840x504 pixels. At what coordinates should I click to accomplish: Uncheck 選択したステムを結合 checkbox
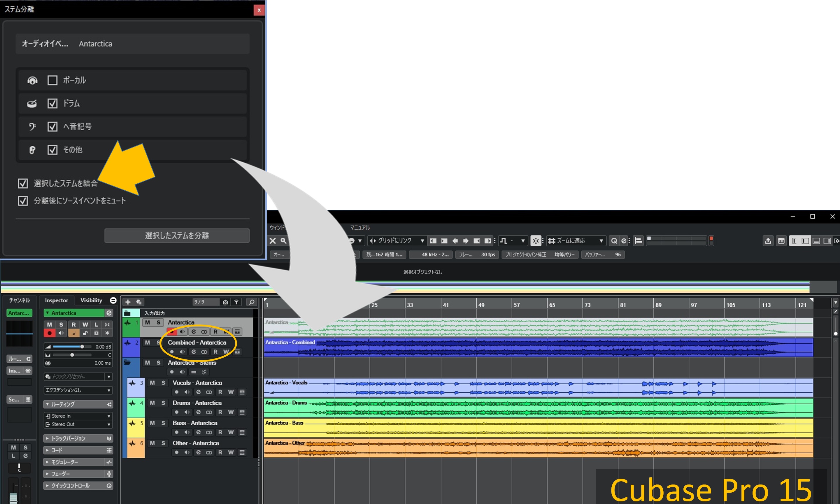click(x=23, y=183)
